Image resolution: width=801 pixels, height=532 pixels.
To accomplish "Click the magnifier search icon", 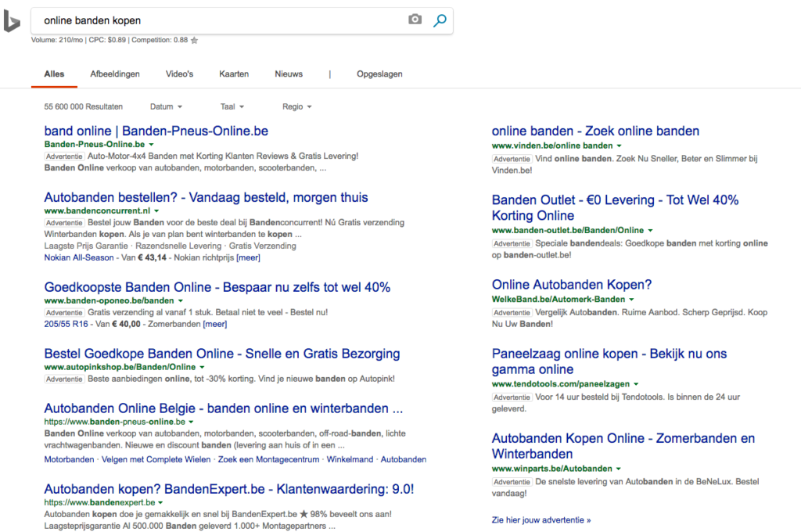I will (440, 20).
